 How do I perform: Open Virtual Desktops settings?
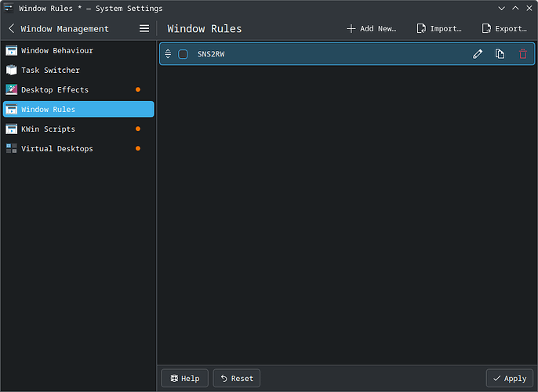(x=78, y=148)
